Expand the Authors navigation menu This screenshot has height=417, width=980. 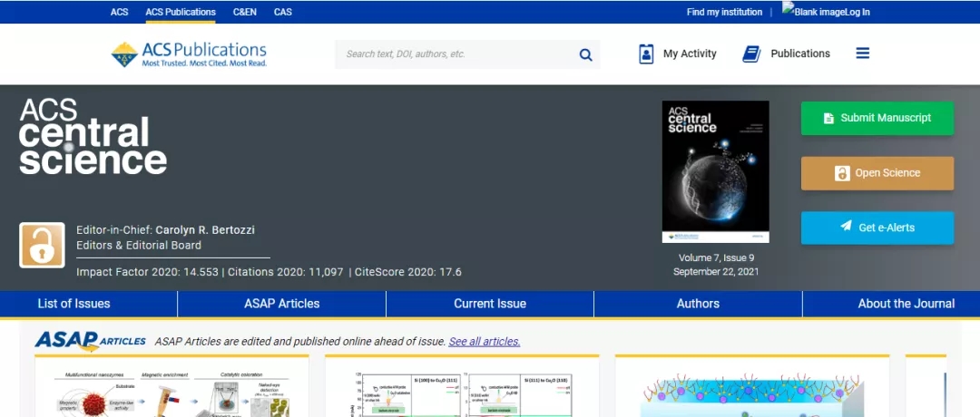[x=698, y=304]
